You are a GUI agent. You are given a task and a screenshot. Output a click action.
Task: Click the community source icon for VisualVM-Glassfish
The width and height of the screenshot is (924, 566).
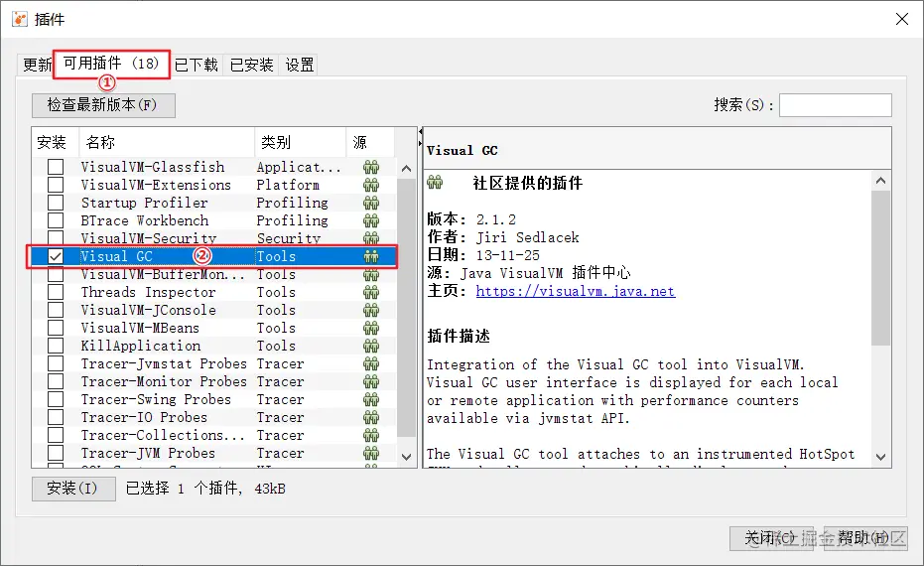coord(371,167)
